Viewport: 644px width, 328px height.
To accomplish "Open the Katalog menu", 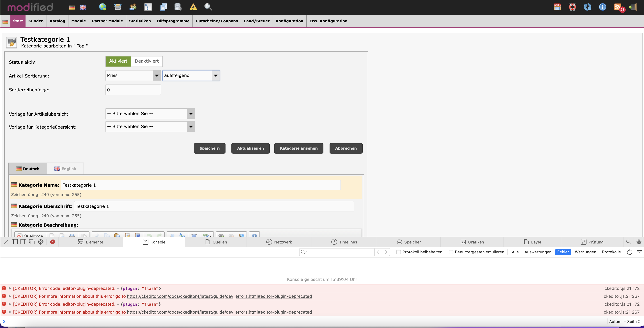I will [57, 21].
